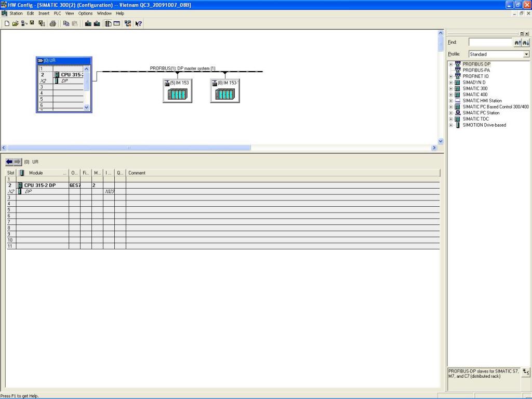The width and height of the screenshot is (532, 399).
Task: Open the Help menu
Action: (120, 14)
